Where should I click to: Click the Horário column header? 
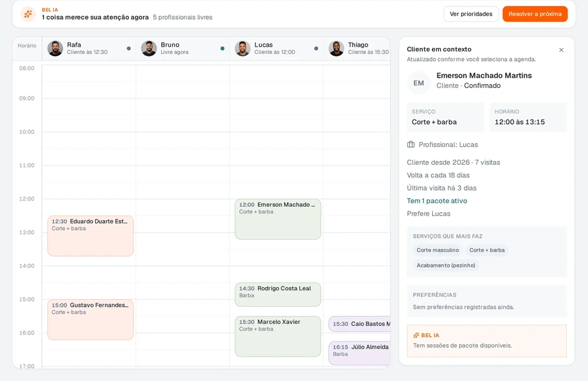[27, 46]
